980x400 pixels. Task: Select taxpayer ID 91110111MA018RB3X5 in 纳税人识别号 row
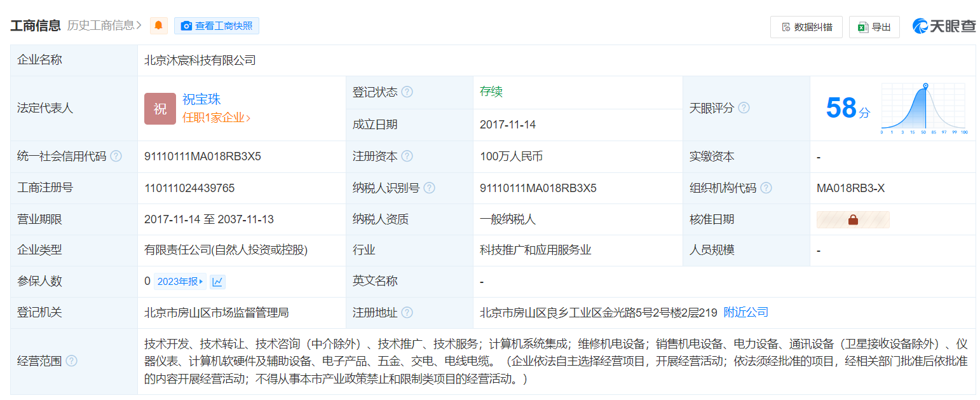click(538, 188)
